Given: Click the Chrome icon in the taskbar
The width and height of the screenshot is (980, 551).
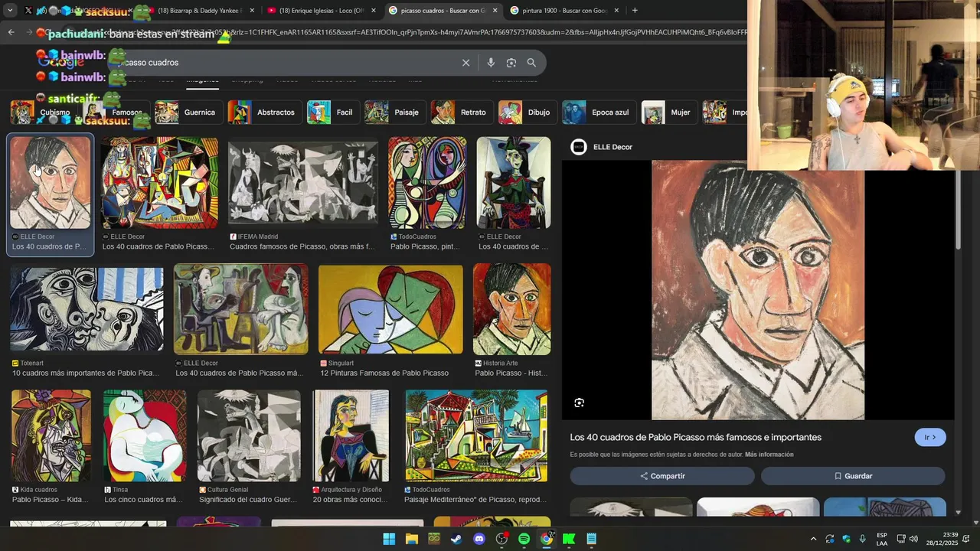Looking at the screenshot, I should pos(547,539).
